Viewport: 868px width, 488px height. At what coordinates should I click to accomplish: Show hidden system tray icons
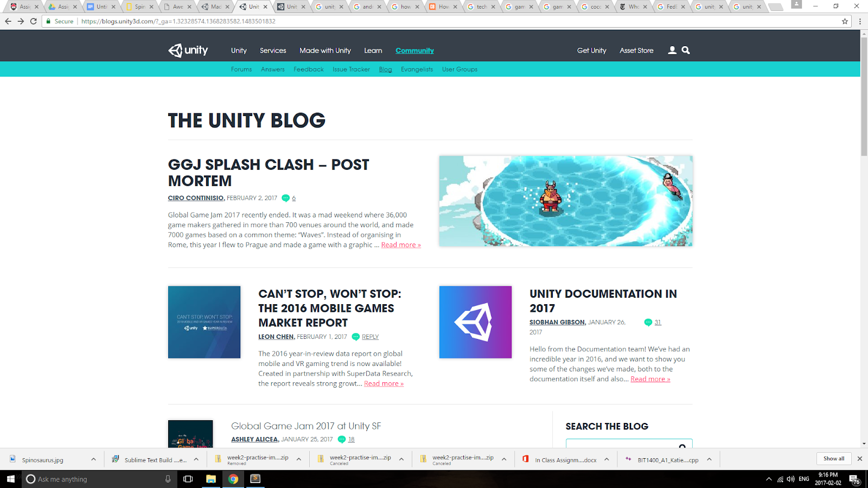pos(769,479)
